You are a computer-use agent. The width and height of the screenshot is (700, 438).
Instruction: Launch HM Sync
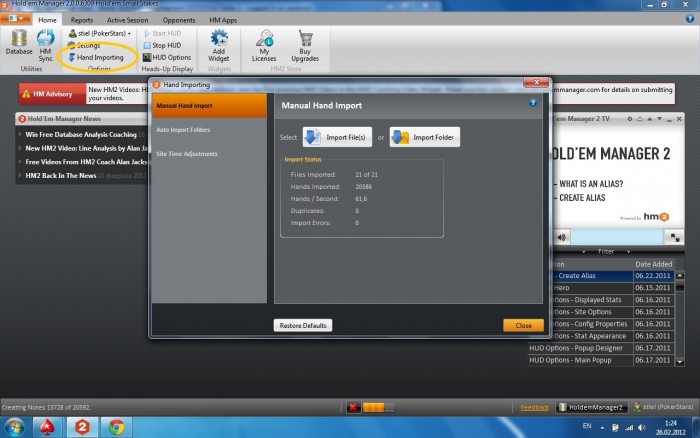(x=46, y=45)
